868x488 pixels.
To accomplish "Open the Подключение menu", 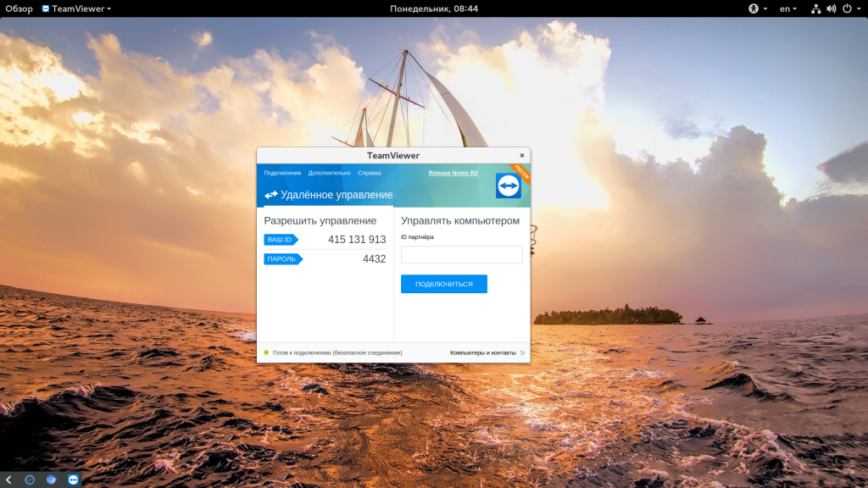I will pyautogui.click(x=282, y=173).
